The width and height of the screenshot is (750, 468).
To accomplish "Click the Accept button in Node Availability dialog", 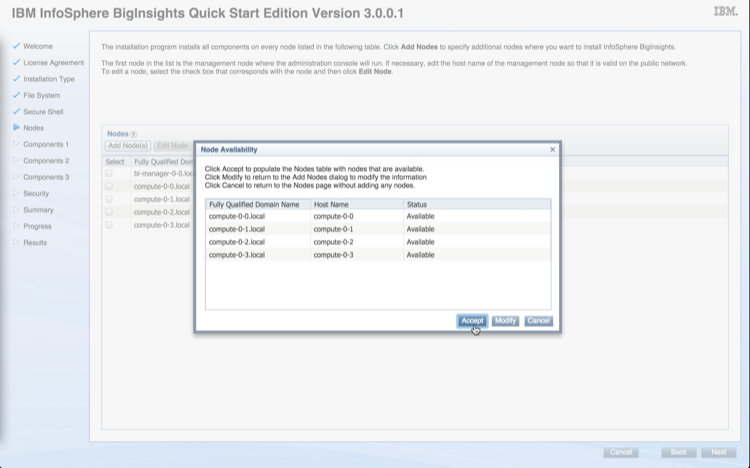I will [472, 321].
